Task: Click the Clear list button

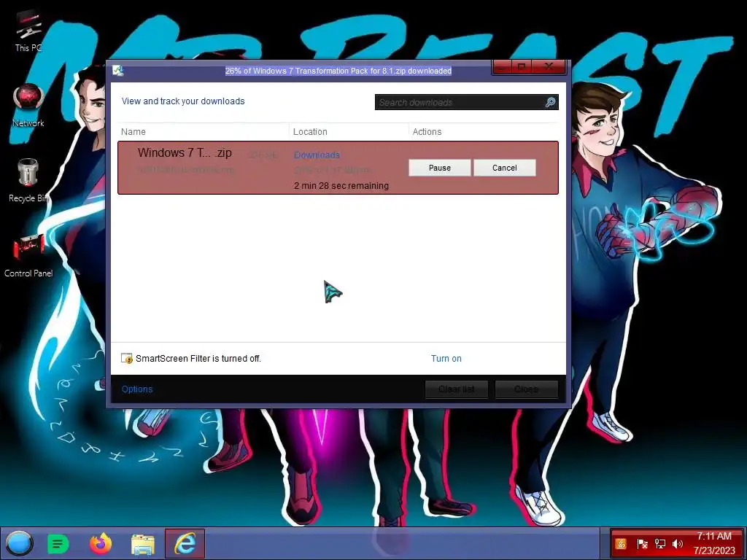Action: 457,389
